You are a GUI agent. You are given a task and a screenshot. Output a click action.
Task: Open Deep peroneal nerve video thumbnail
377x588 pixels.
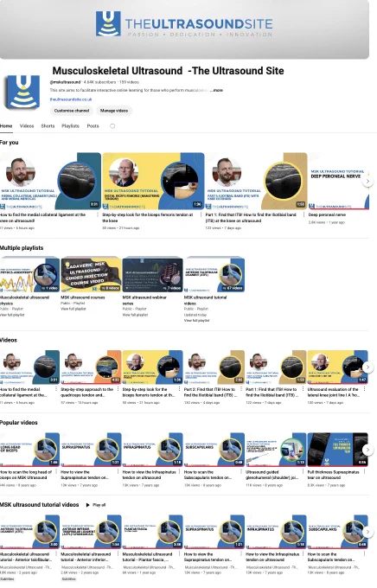tap(339, 181)
